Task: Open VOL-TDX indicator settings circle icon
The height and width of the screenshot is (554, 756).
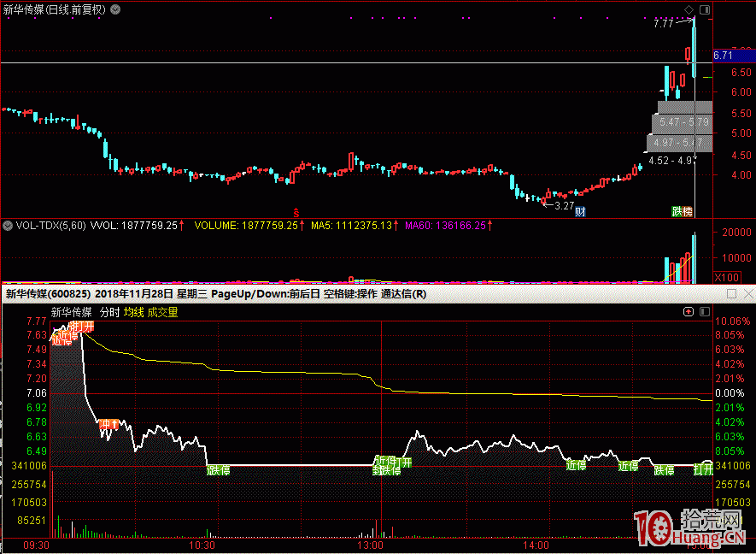Action: point(7,226)
